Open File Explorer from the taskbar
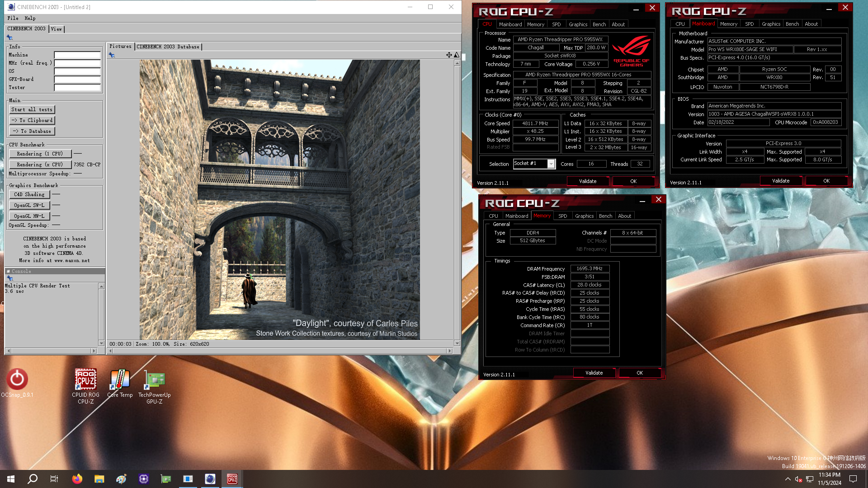868x488 pixels. pyautogui.click(x=99, y=479)
